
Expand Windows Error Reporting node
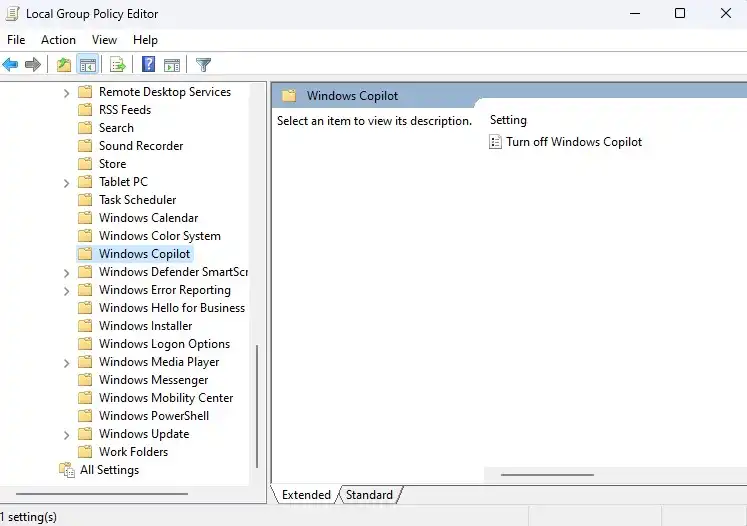pyautogui.click(x=67, y=291)
